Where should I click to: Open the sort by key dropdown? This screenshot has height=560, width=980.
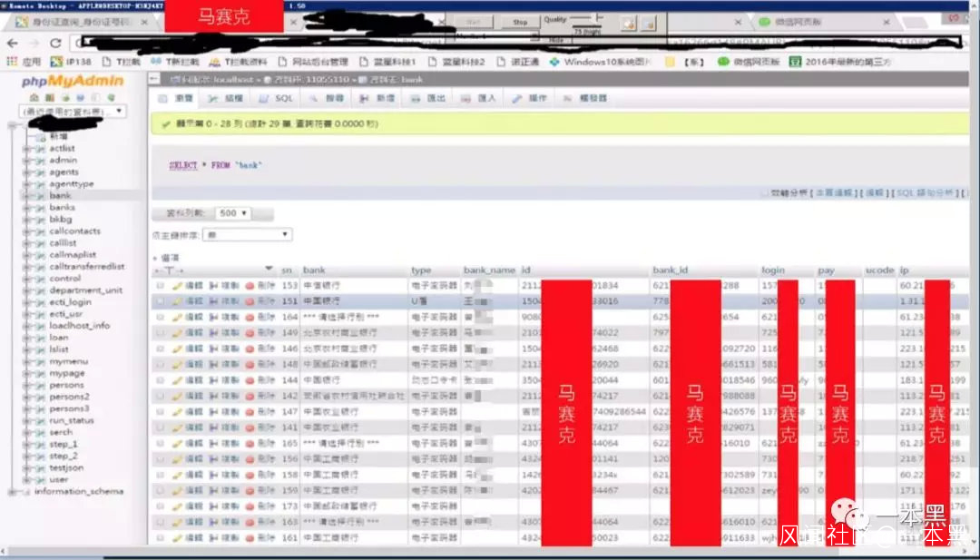pos(248,235)
